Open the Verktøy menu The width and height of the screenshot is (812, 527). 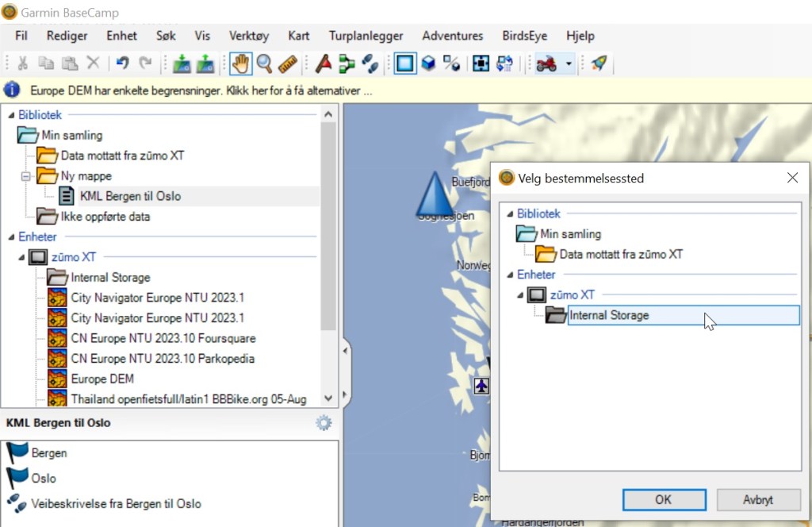click(x=249, y=36)
